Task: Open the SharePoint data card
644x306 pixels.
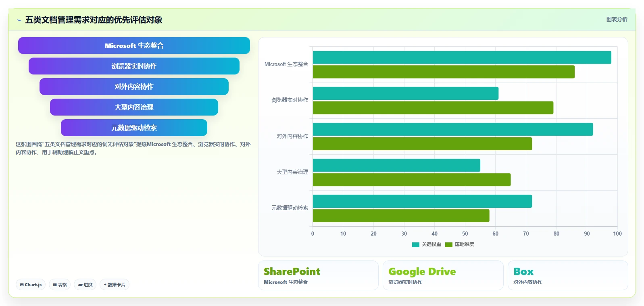Action: (x=318, y=275)
